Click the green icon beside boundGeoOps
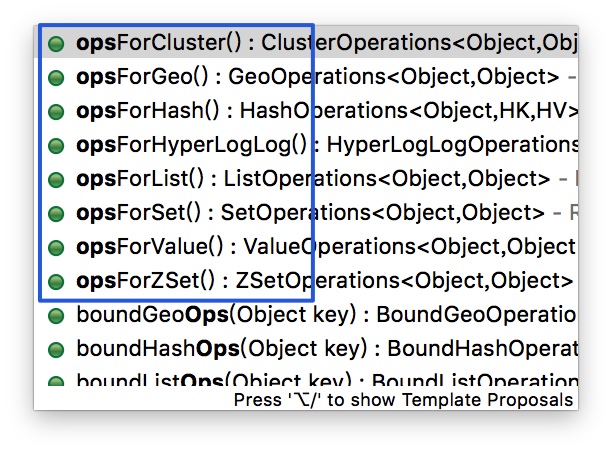This screenshot has width=612, height=452. (57, 316)
